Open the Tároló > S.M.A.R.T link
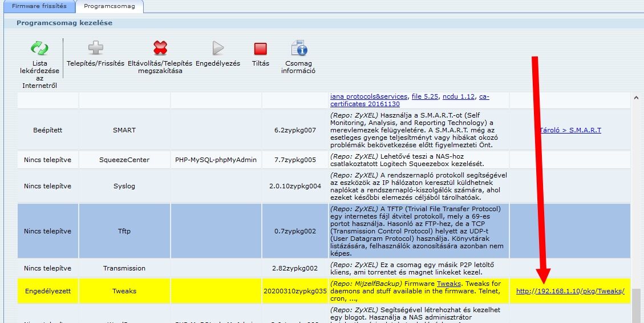 [x=570, y=130]
